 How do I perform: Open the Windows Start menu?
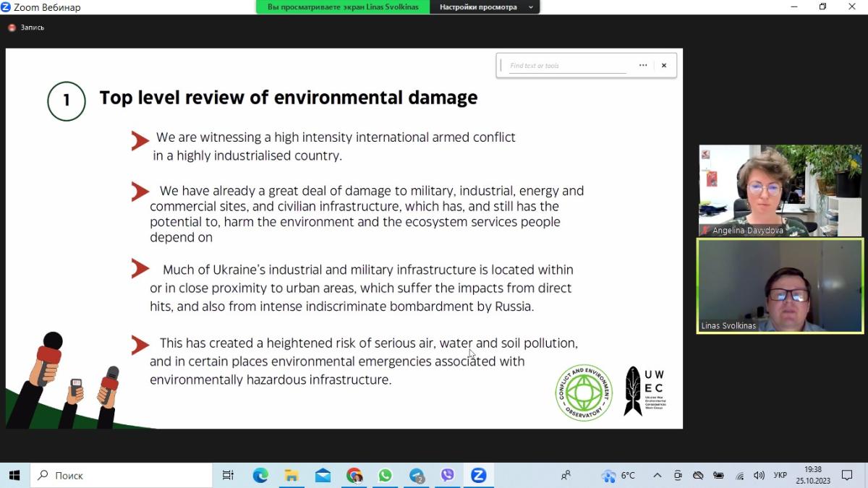pyautogui.click(x=14, y=475)
